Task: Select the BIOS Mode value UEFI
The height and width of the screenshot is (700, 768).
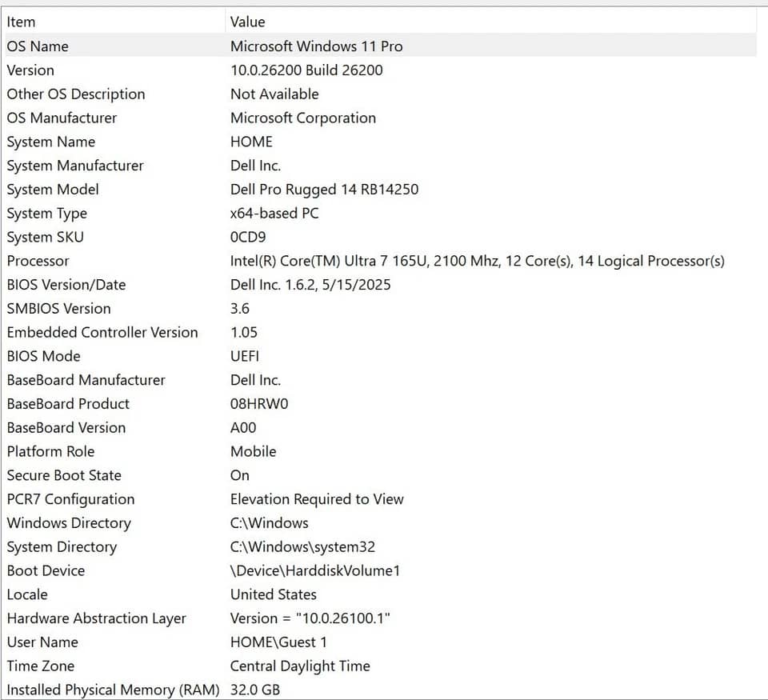Action: [245, 356]
